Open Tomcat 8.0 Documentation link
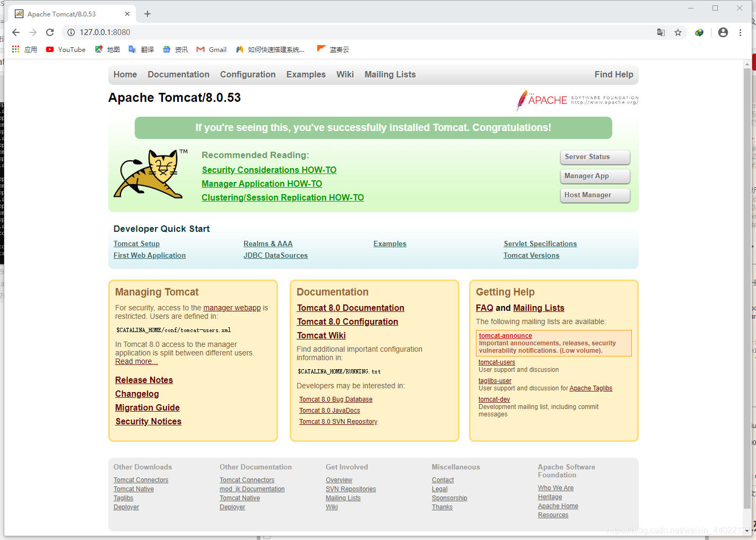756x540 pixels. [351, 308]
